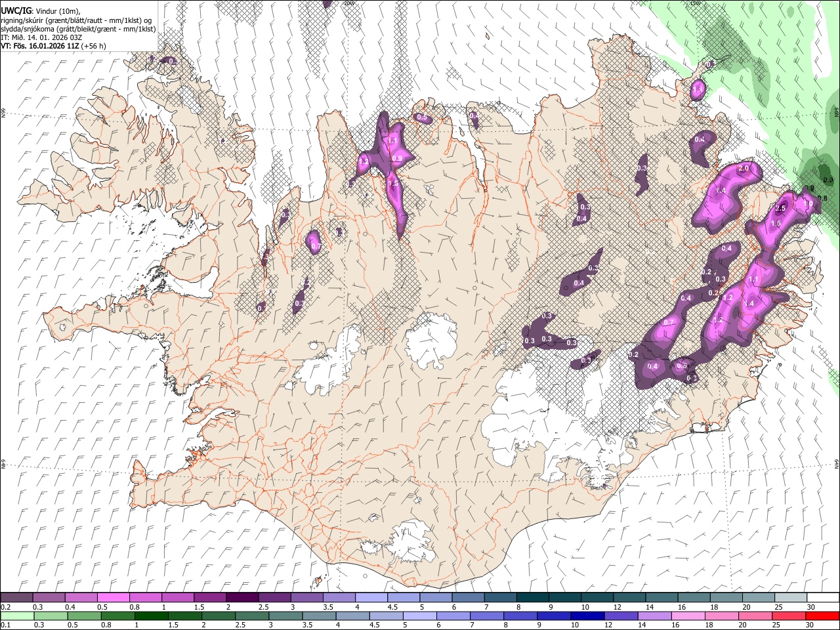Click the blue 9 swatch in lower legend row
Viewport: 840px width, 630px height.
[553, 616]
